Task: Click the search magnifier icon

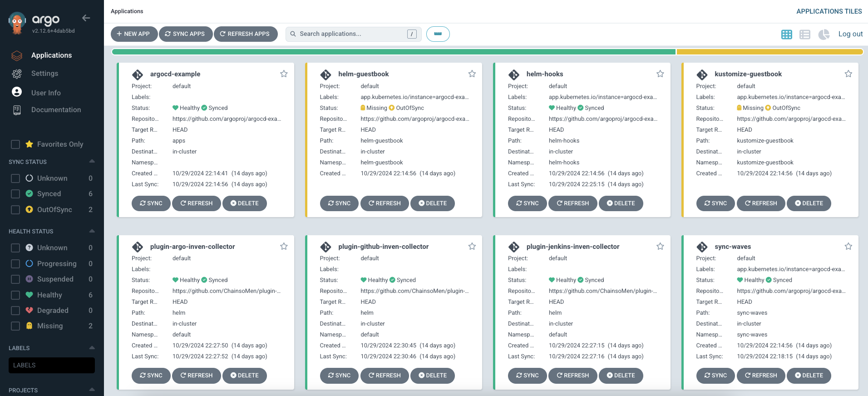Action: coord(293,34)
